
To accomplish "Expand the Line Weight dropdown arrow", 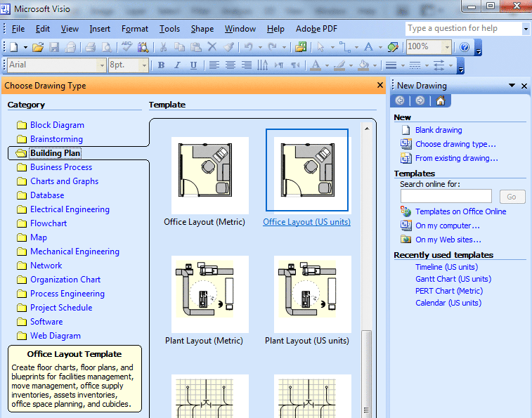I will click(403, 65).
